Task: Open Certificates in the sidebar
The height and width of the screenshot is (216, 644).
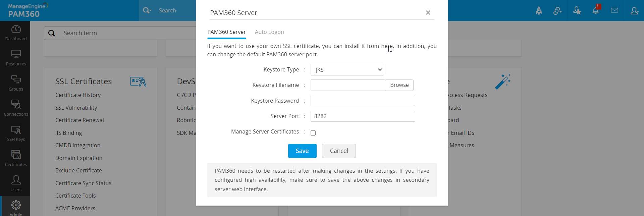Action: [16, 159]
